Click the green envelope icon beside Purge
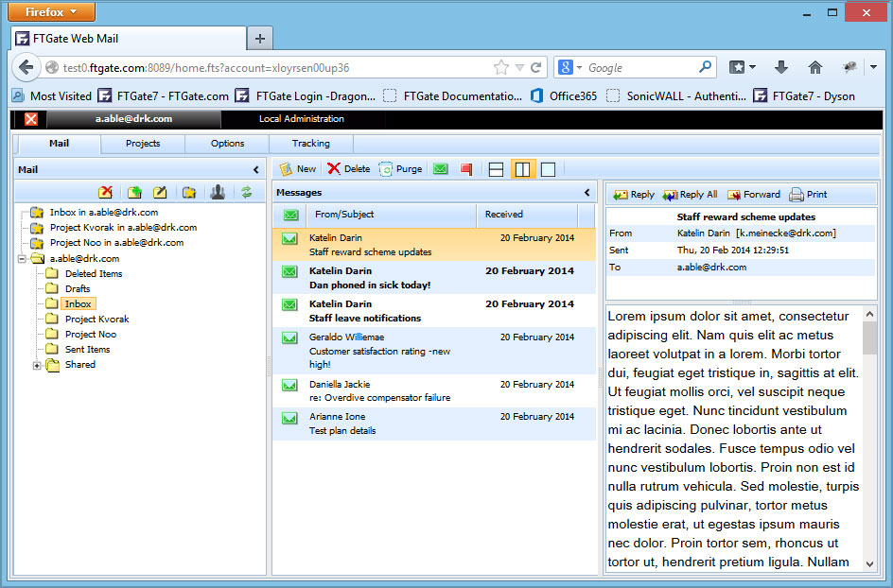893x588 pixels. click(440, 169)
